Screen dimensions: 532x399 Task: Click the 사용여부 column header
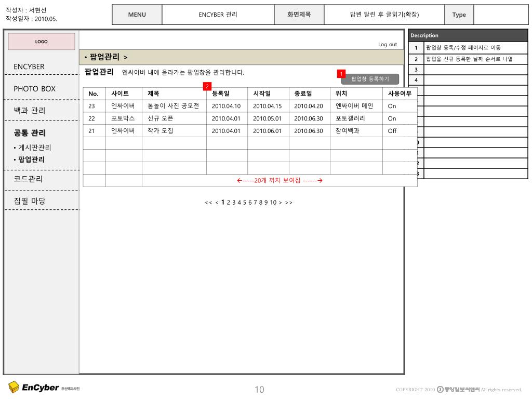(x=400, y=94)
